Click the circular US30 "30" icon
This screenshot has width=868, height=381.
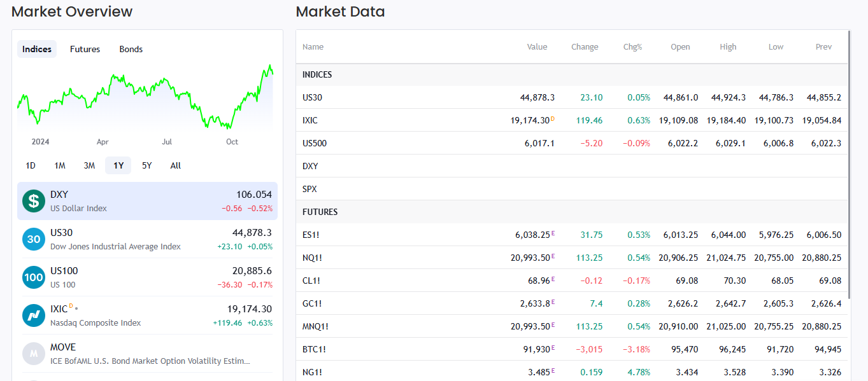coord(33,239)
